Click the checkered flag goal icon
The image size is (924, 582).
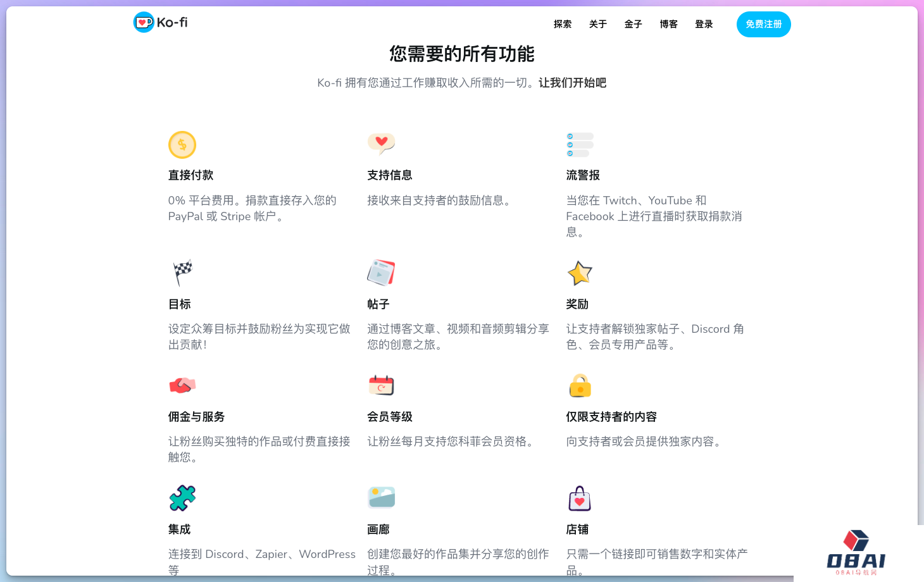point(183,273)
